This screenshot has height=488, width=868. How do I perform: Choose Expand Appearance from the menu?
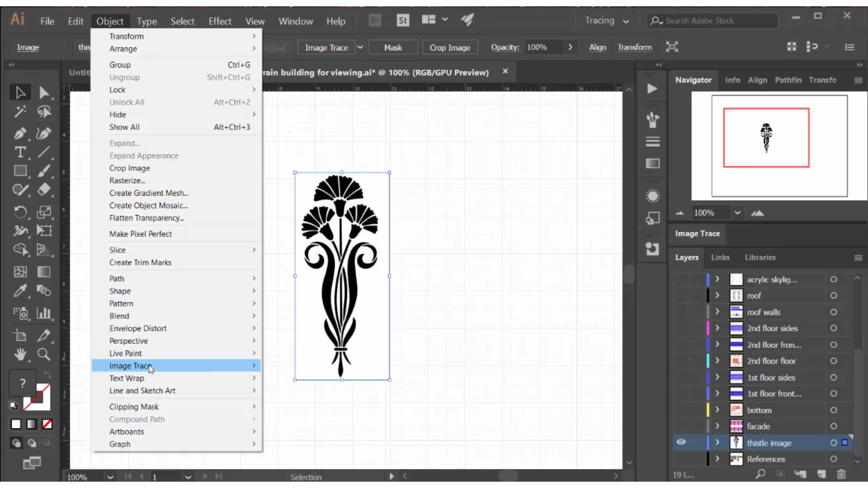[x=144, y=155]
